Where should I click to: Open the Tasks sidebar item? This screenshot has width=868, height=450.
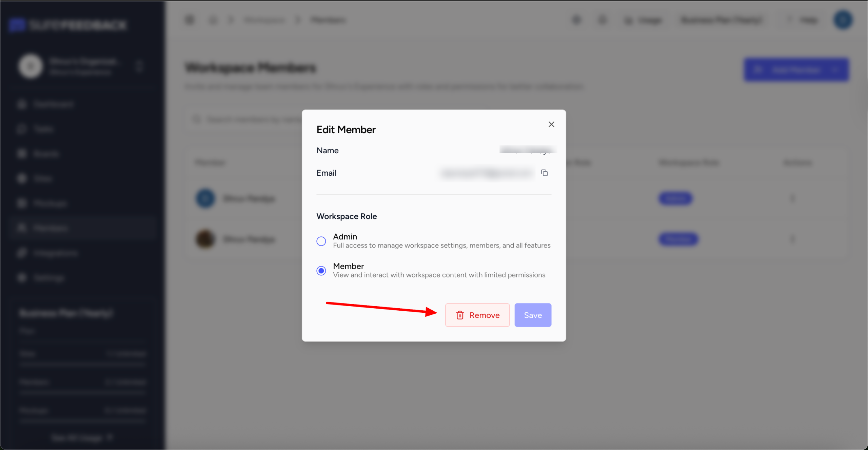coord(43,129)
